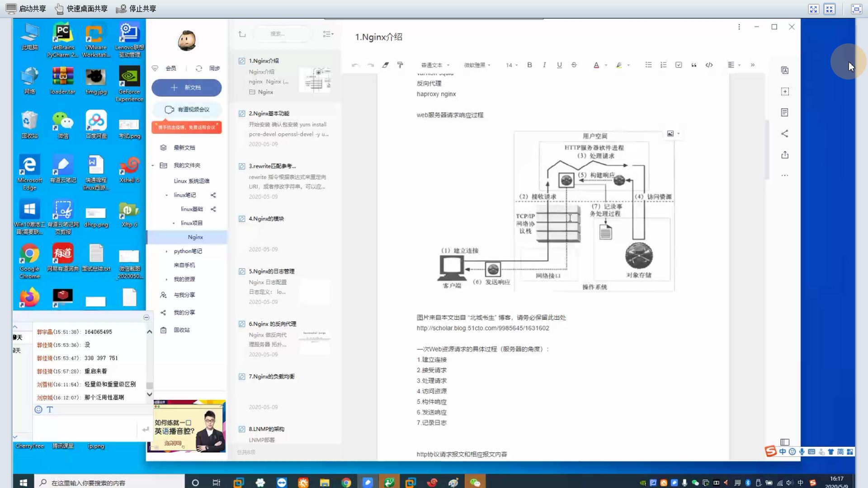
Task: Open the 微软雅黑 font family dropdown
Action: click(x=477, y=65)
